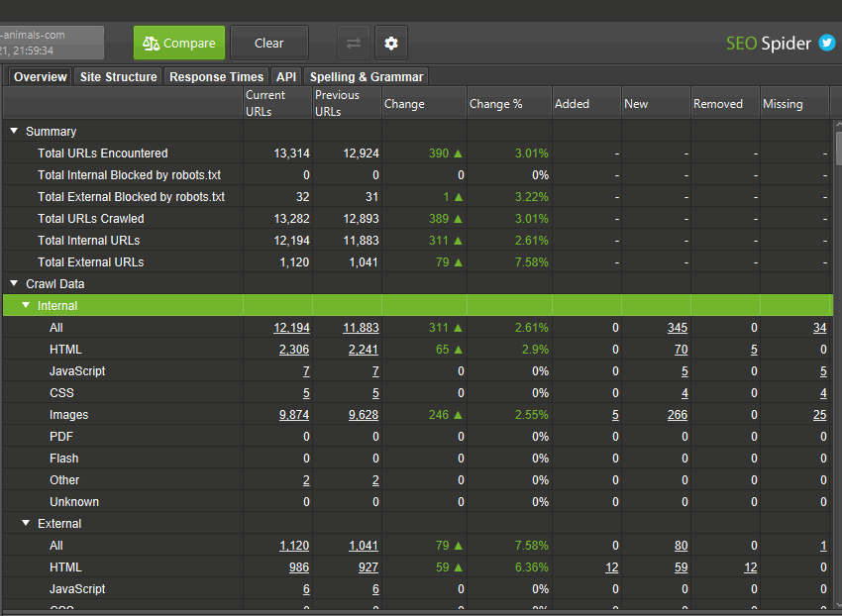Image resolution: width=842 pixels, height=616 pixels.
Task: Collapse the External group arrow
Action: tap(26, 524)
